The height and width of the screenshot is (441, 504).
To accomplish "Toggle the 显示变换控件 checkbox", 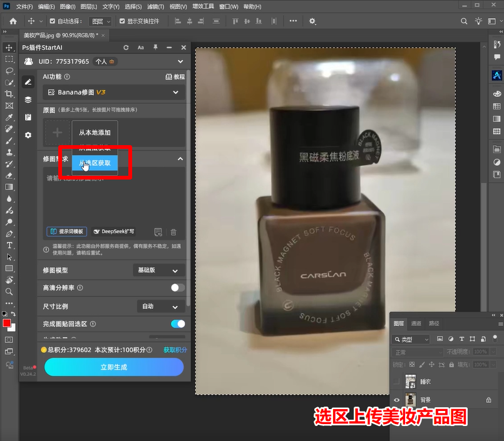I will pos(122,21).
